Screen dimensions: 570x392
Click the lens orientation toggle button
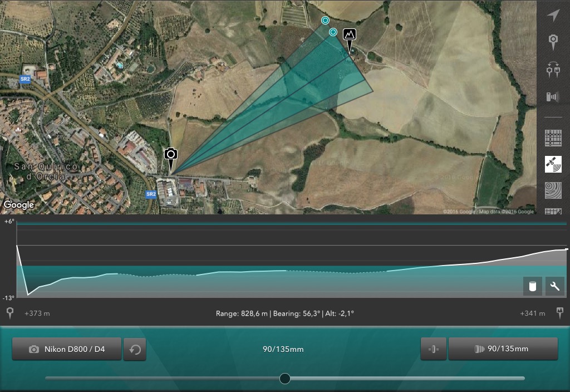point(434,349)
